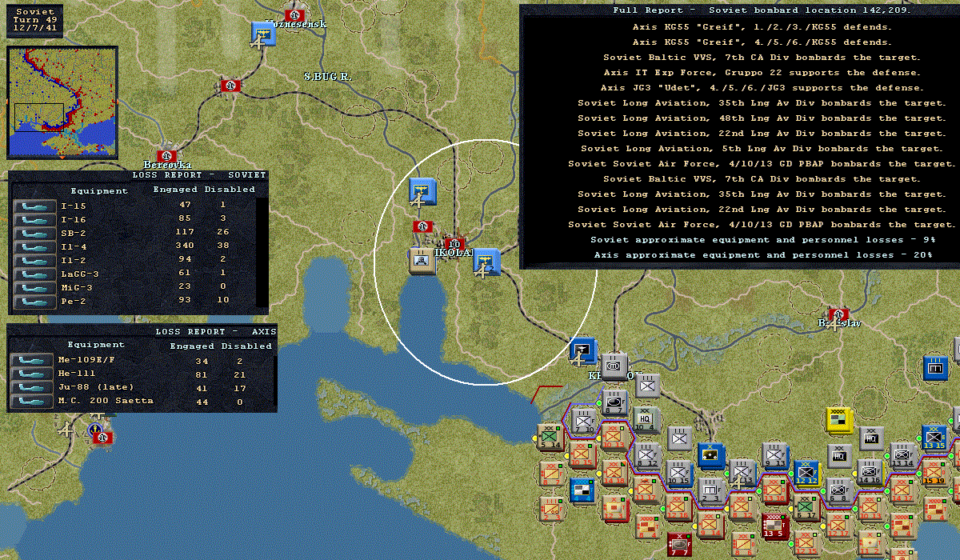Click the Ju-88 (late) aircraft icon
The height and width of the screenshot is (560, 960).
tap(31, 387)
